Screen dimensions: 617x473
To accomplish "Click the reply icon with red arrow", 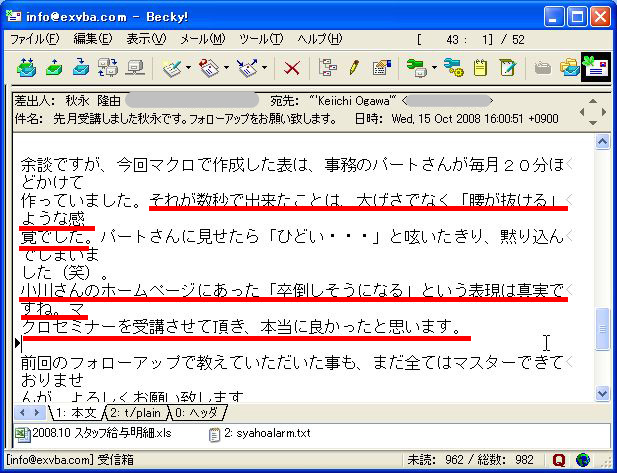I will click(x=209, y=68).
